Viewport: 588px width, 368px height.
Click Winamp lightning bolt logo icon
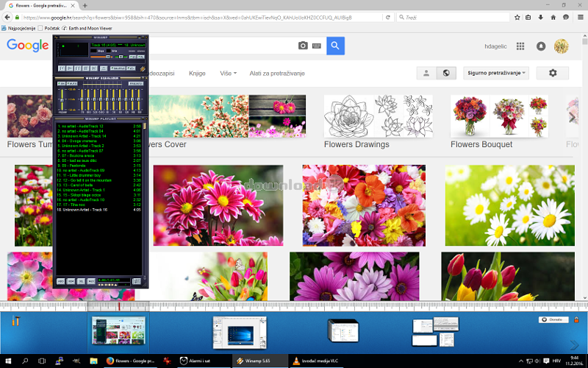(143, 68)
